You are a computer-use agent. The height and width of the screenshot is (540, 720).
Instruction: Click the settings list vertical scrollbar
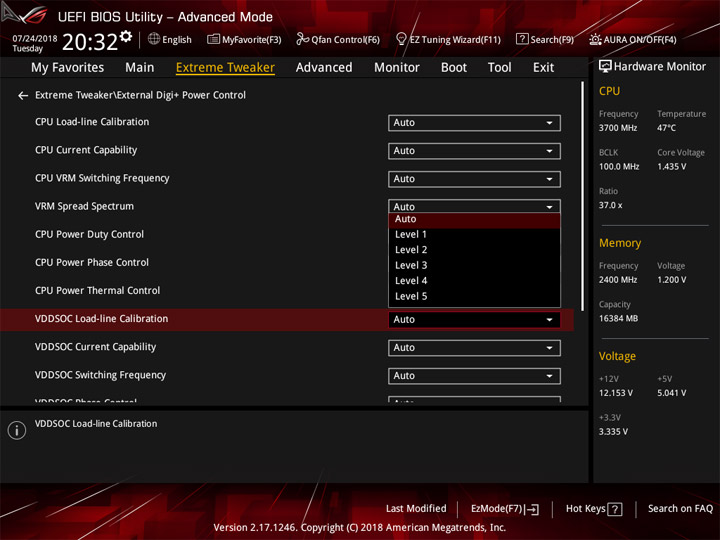point(583,196)
